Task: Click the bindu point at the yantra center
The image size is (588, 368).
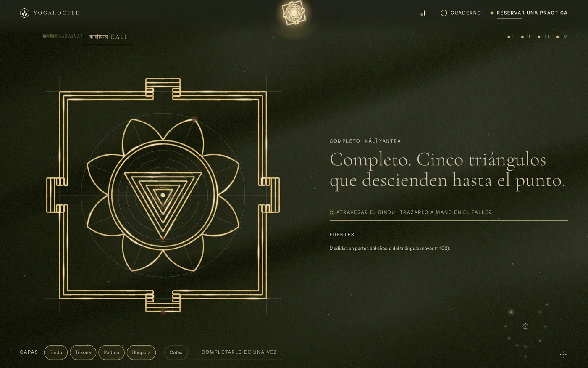Action: click(163, 195)
